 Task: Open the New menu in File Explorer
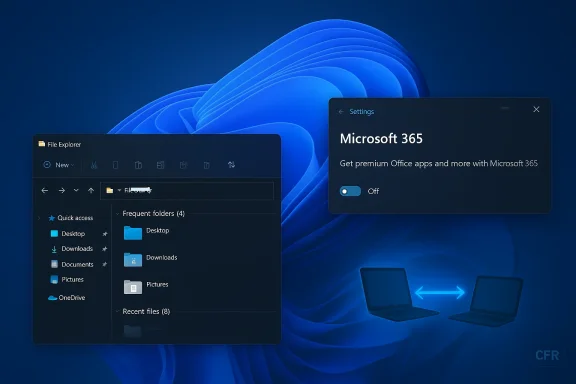(x=59, y=165)
